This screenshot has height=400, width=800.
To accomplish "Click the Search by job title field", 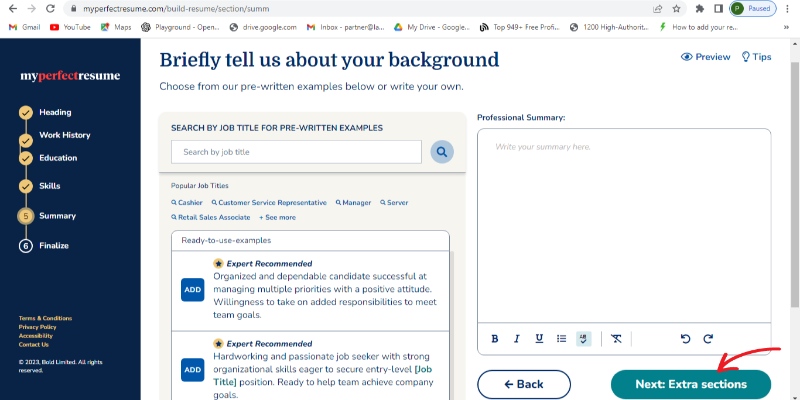I will [296, 152].
